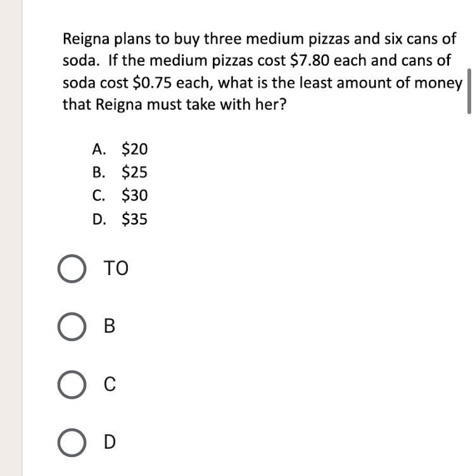The image size is (475, 476).
Task: Pick the radio button for option D
Action: (x=72, y=442)
